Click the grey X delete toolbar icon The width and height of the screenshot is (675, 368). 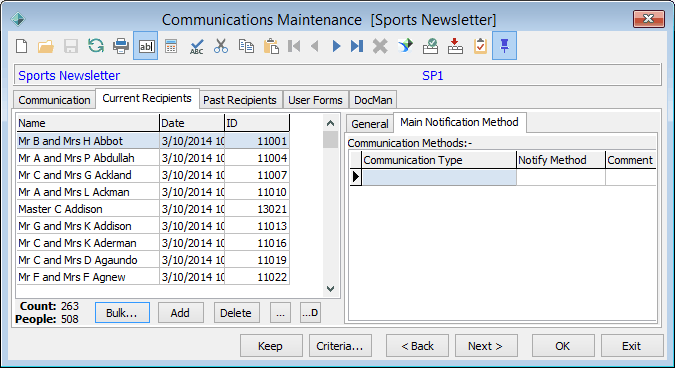pos(380,46)
